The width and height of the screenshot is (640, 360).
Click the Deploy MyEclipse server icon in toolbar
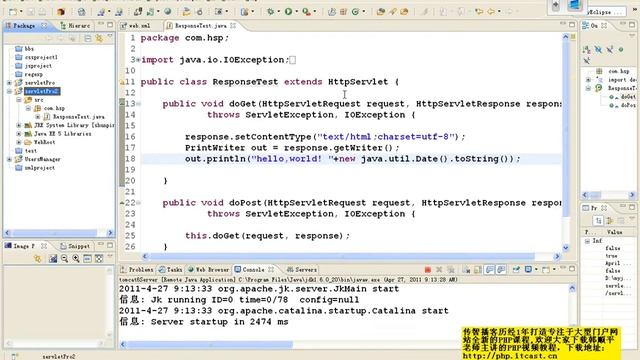(x=138, y=12)
